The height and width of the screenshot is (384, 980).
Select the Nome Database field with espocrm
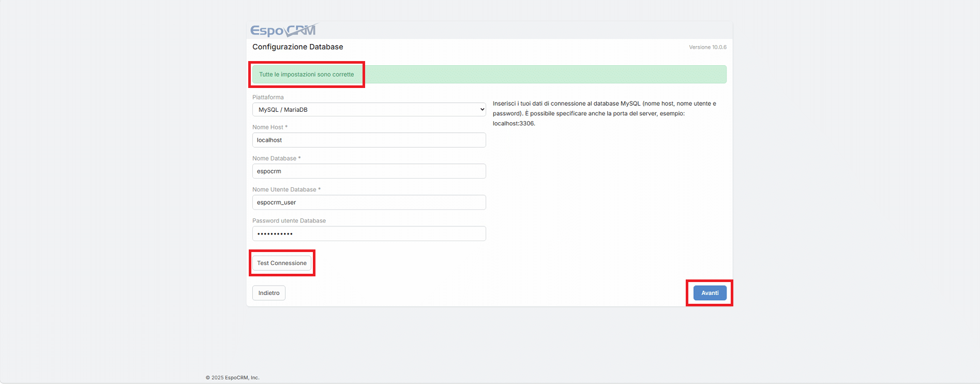point(369,171)
